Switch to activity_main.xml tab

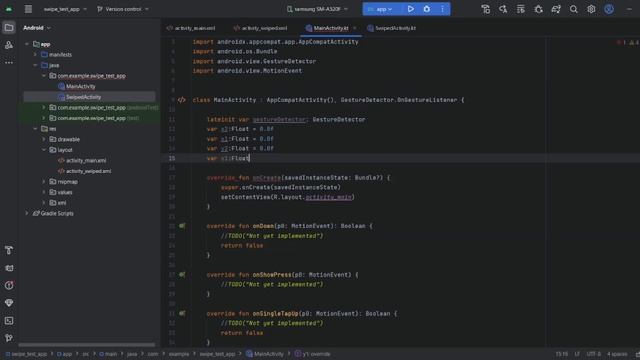pyautogui.click(x=191, y=28)
